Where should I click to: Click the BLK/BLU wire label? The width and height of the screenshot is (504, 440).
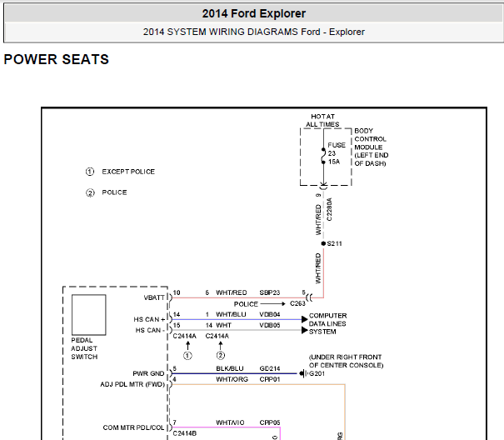229,368
